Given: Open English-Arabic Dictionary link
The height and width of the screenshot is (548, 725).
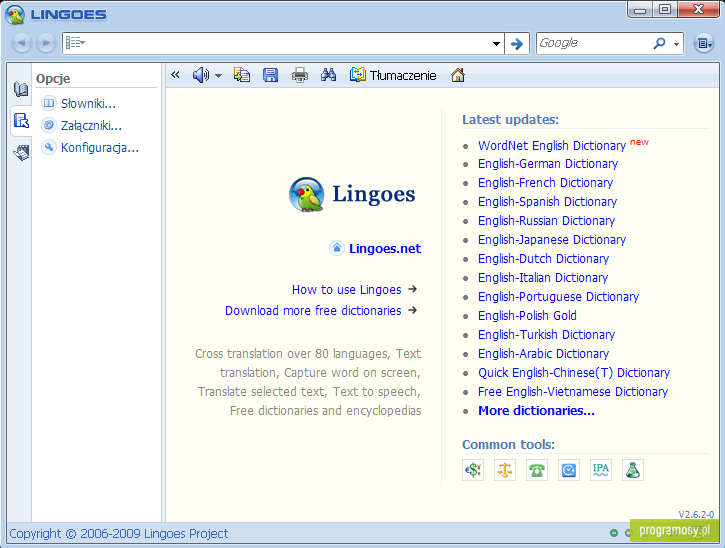Looking at the screenshot, I should (x=543, y=354).
